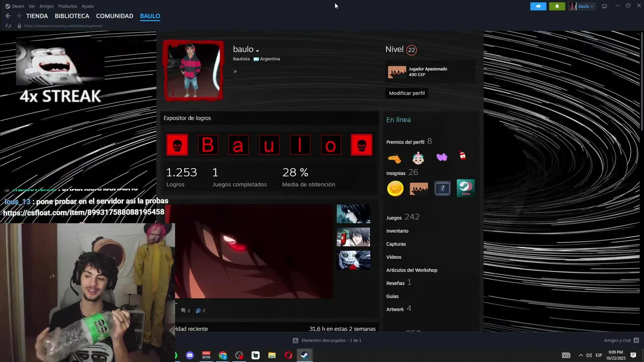This screenshot has height=362, width=644.
Task: Open the Reseñas 1 link
Action: [398, 283]
